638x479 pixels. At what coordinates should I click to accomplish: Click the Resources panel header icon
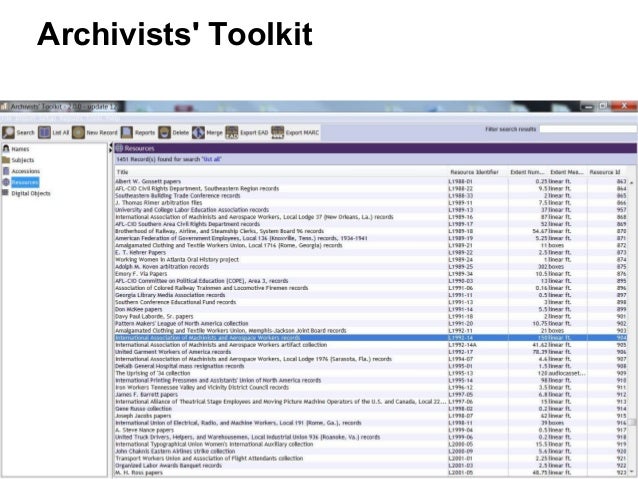pos(119,148)
